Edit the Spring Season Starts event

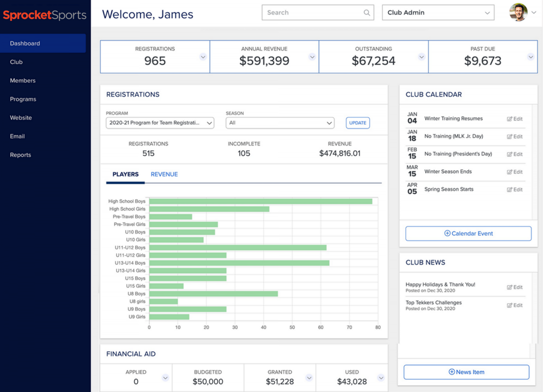click(x=514, y=190)
